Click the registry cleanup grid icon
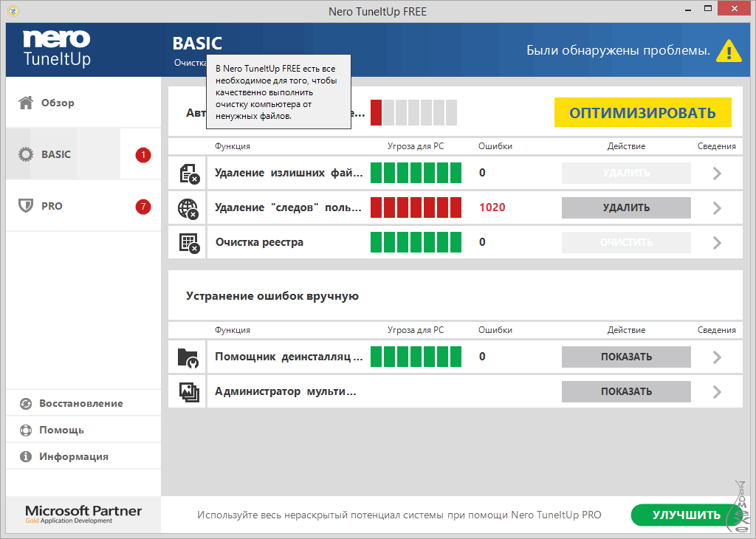 (x=190, y=243)
